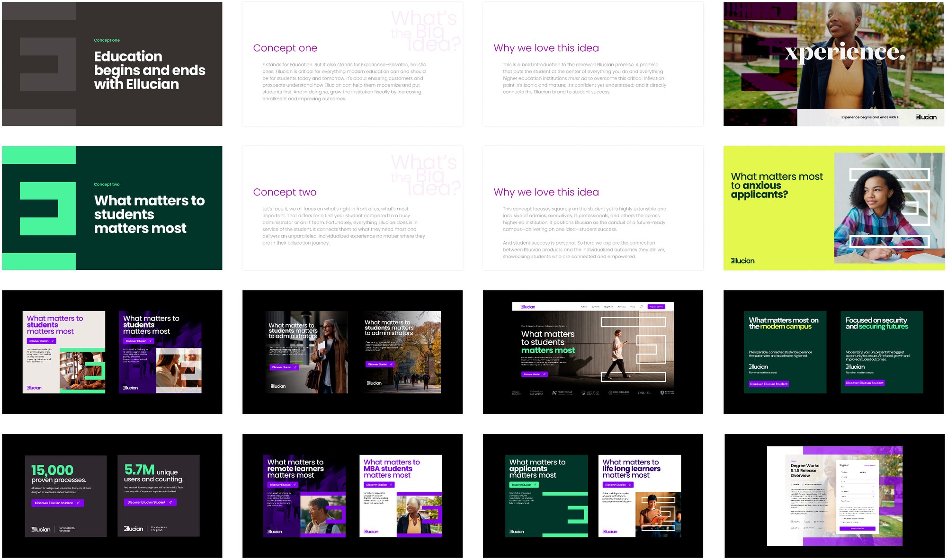Click the purple link beside the Register heading

[x=870, y=465]
